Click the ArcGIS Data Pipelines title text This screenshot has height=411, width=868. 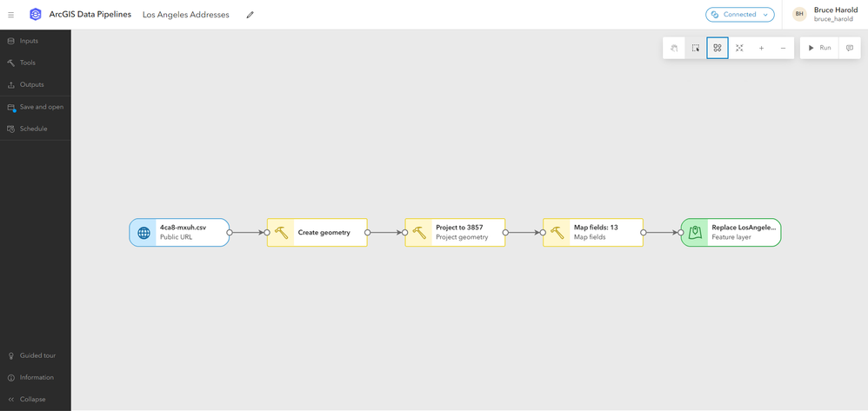coord(90,15)
